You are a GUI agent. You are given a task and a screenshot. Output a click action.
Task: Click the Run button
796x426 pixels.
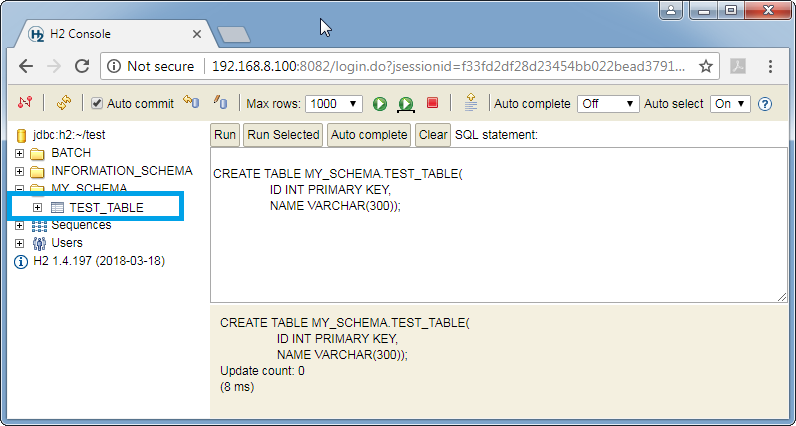click(225, 135)
